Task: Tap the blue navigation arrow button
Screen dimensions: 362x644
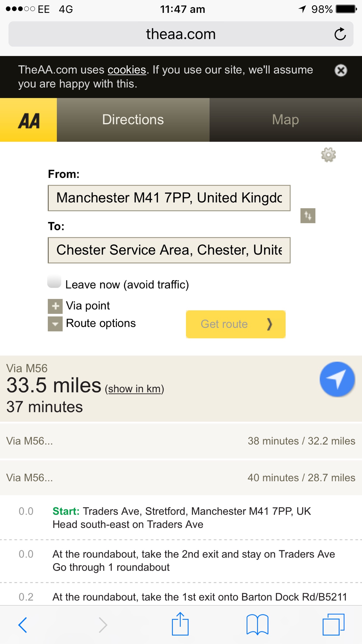Action: coord(337,379)
